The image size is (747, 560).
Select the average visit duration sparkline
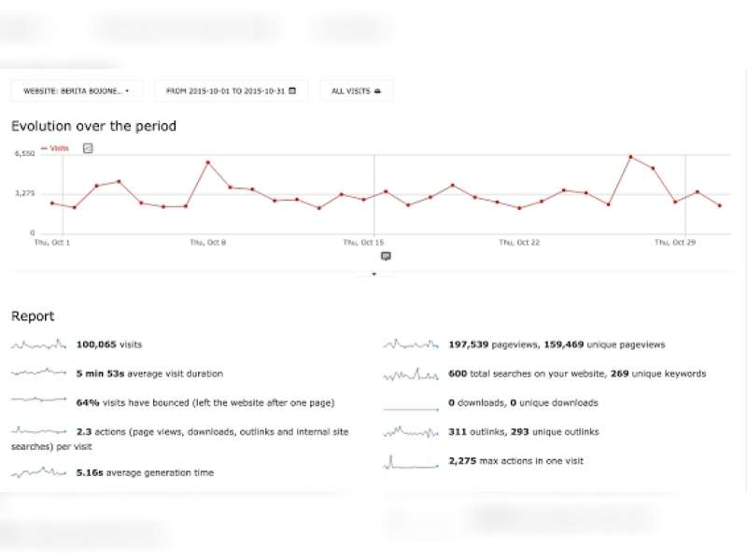39,373
